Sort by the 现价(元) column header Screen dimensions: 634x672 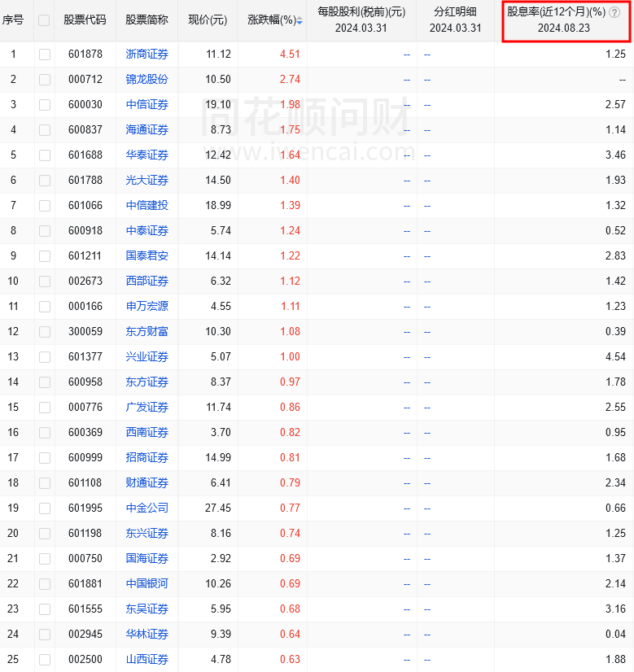pos(208,20)
